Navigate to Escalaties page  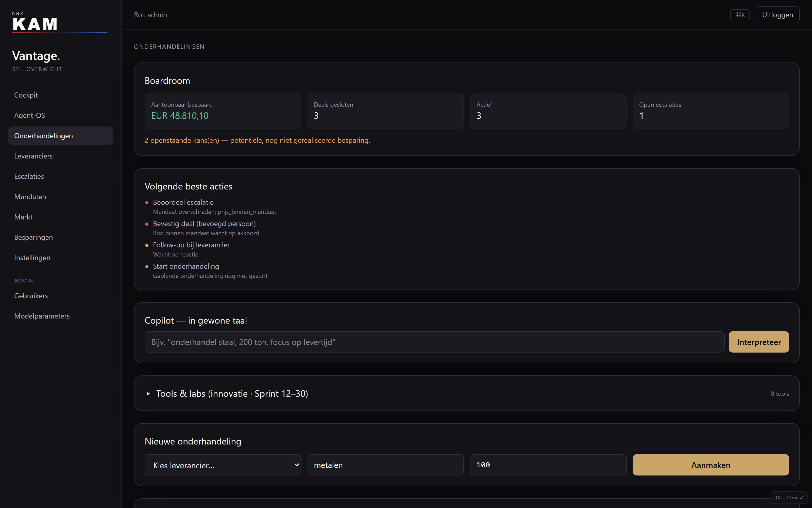tap(60, 176)
